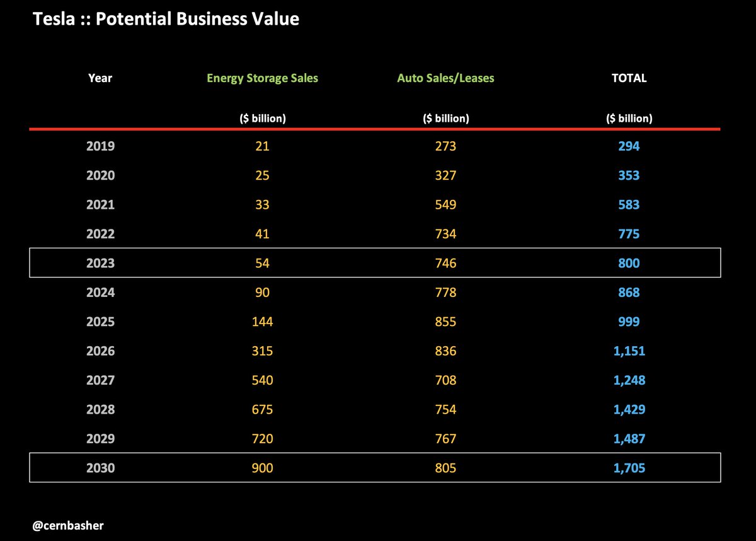756x541 pixels.
Task: Select the 'Auto Sales/Leases' column header
Action: click(x=445, y=78)
